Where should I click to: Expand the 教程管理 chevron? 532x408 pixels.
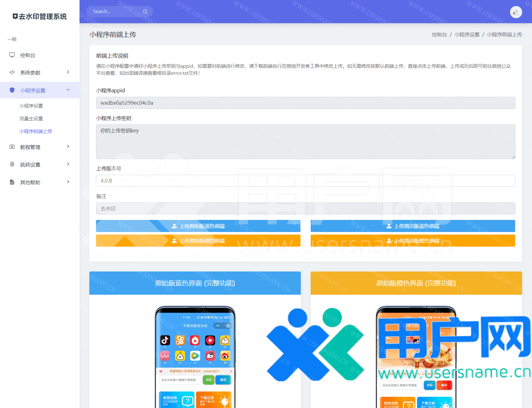point(68,147)
